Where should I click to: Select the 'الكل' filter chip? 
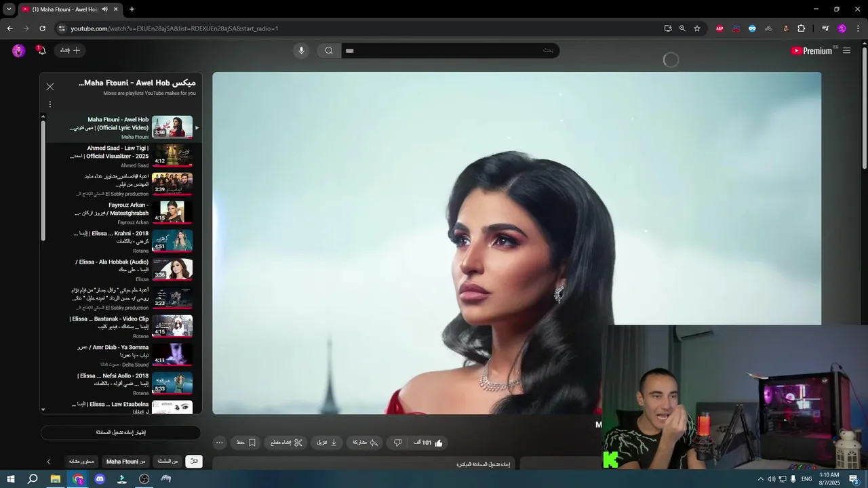(194, 462)
